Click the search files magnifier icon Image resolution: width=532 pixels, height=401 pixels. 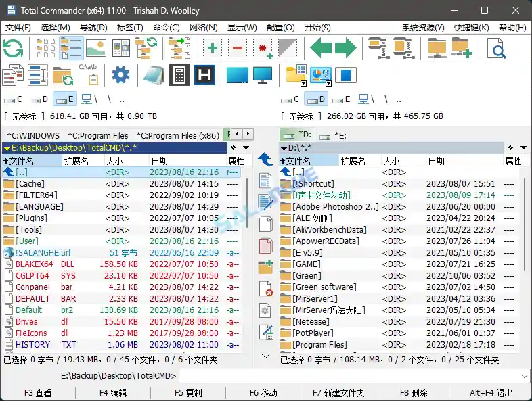point(495,49)
